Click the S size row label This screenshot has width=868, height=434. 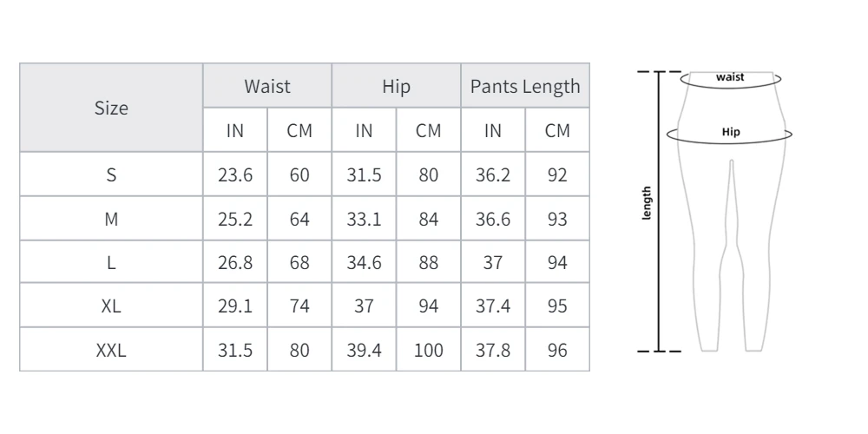click(111, 174)
